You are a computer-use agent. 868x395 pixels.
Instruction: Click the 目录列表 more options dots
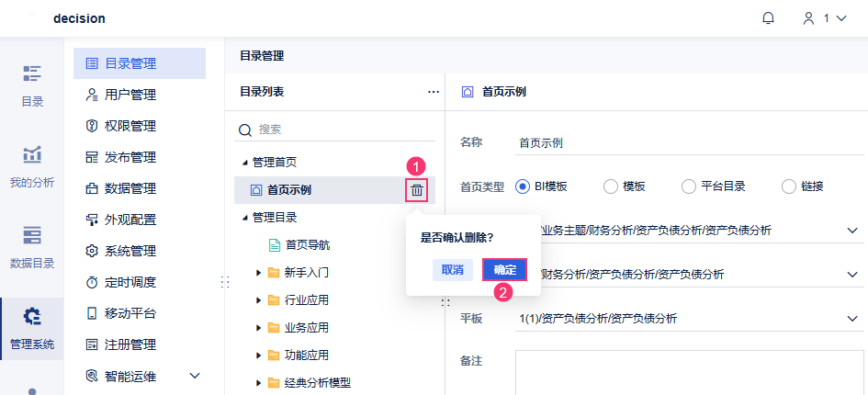tap(434, 92)
